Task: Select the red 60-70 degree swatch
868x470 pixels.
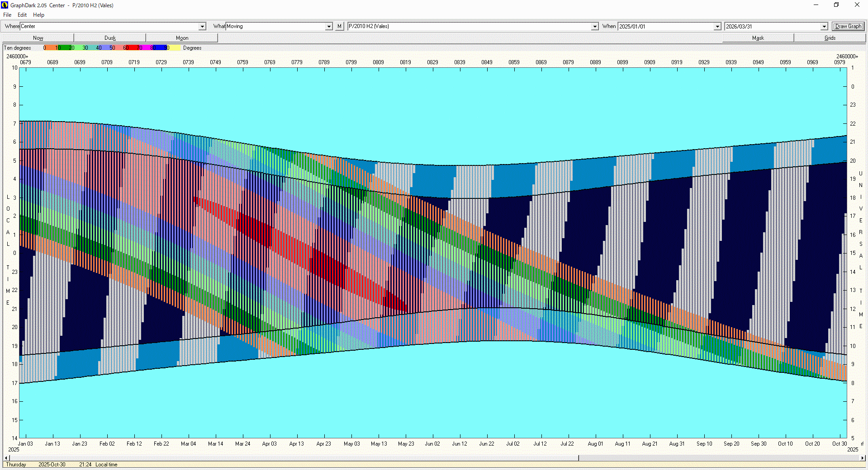Action: (132, 48)
